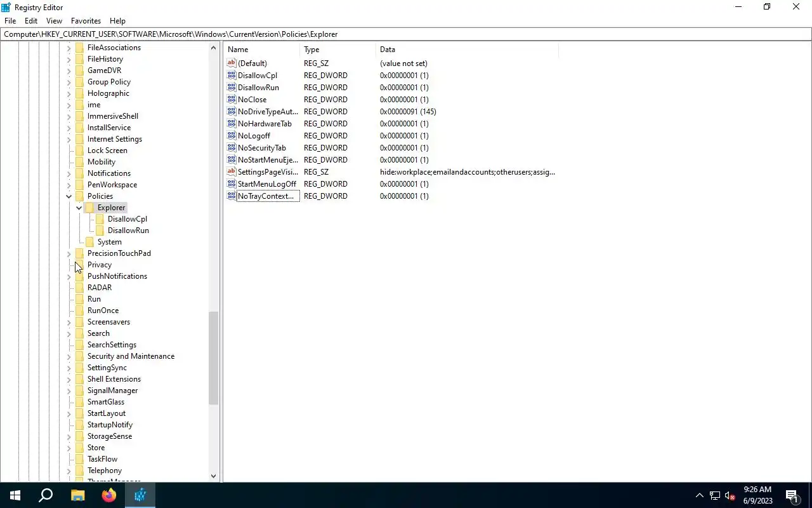Open the Windows Start menu
812x508 pixels.
click(15, 495)
